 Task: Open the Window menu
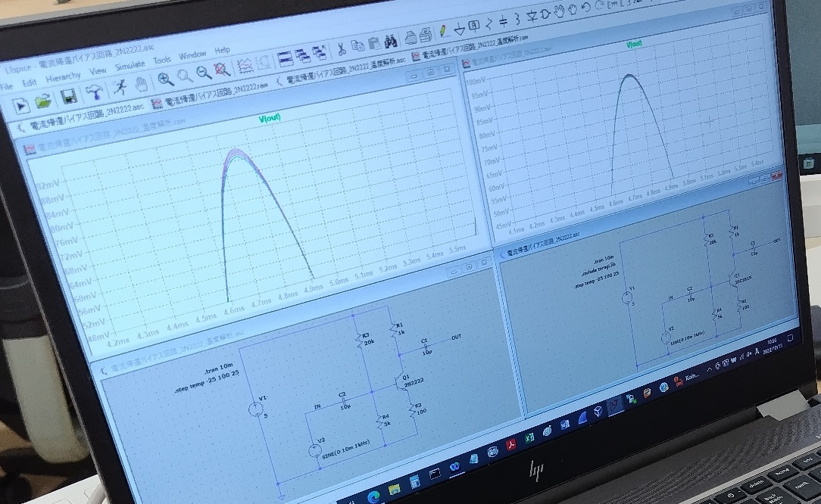[192, 55]
